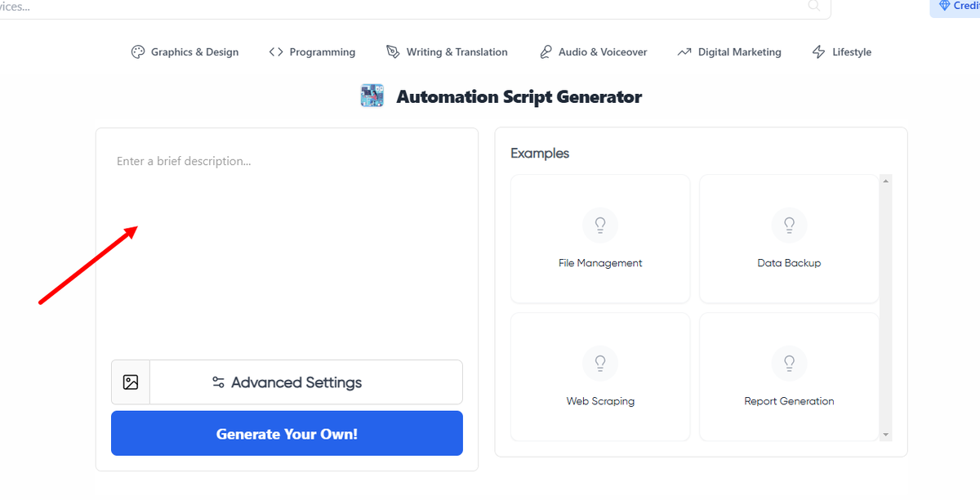
Task: Click the examples scrollbar down arrow
Action: tap(886, 435)
